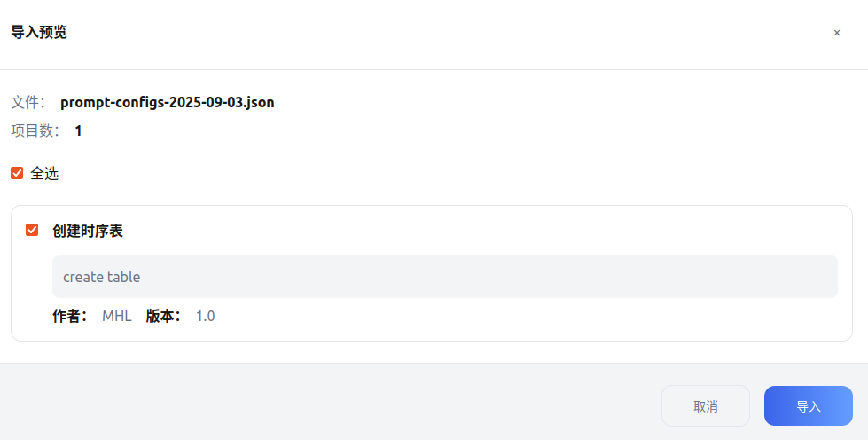
Task: Select the 创建时序表 item title
Action: (x=87, y=231)
